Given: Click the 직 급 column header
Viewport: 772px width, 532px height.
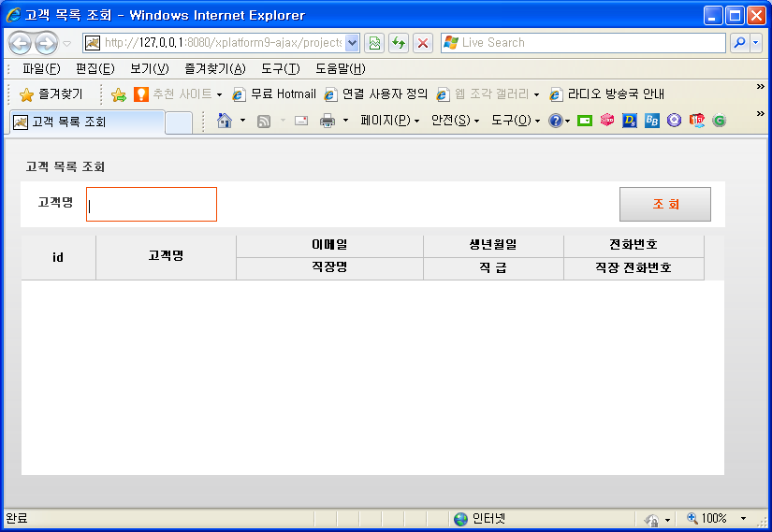Looking at the screenshot, I should [x=494, y=268].
